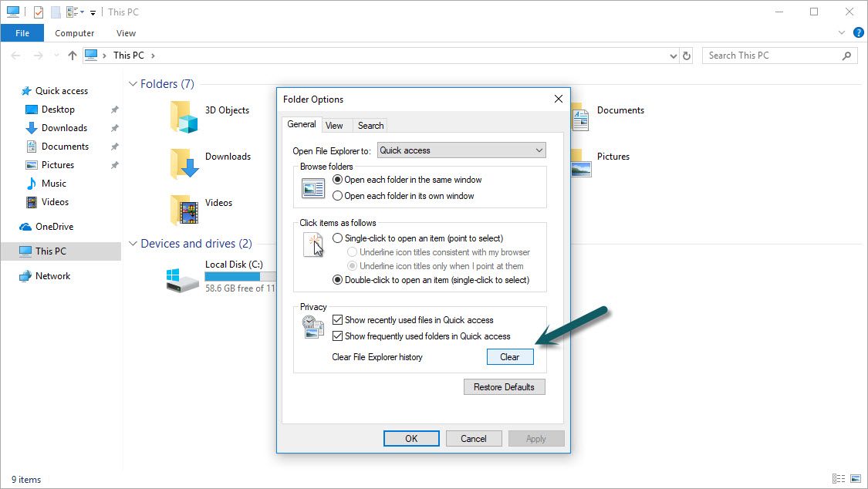Open Help with the question mark icon
The height and width of the screenshot is (489, 868).
coord(859,32)
